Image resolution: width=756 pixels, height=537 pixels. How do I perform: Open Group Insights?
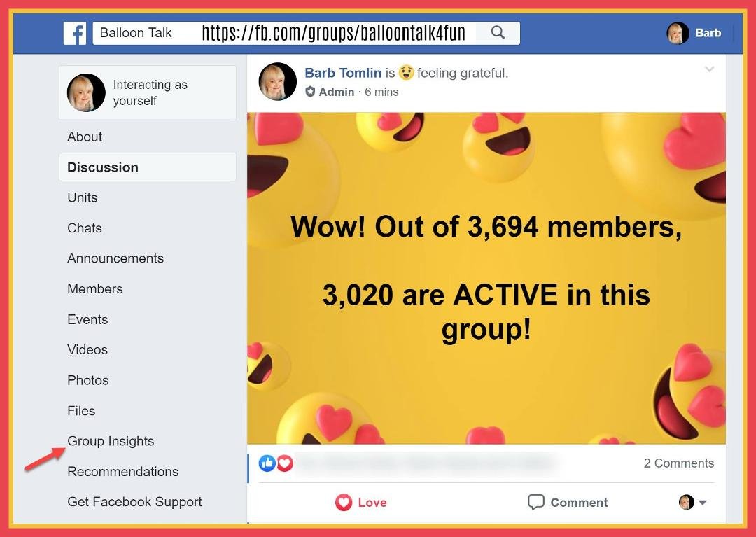(x=111, y=441)
